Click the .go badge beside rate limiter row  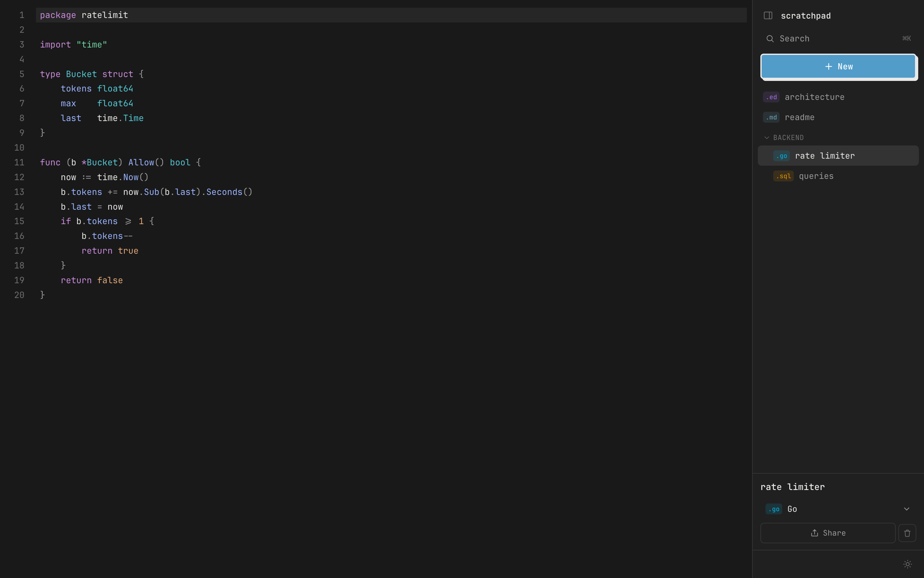pos(781,156)
